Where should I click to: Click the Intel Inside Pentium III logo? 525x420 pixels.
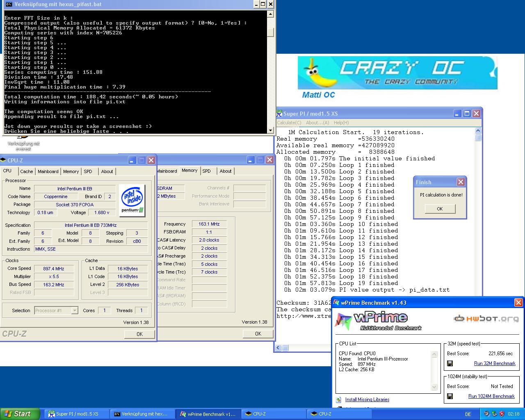(132, 200)
